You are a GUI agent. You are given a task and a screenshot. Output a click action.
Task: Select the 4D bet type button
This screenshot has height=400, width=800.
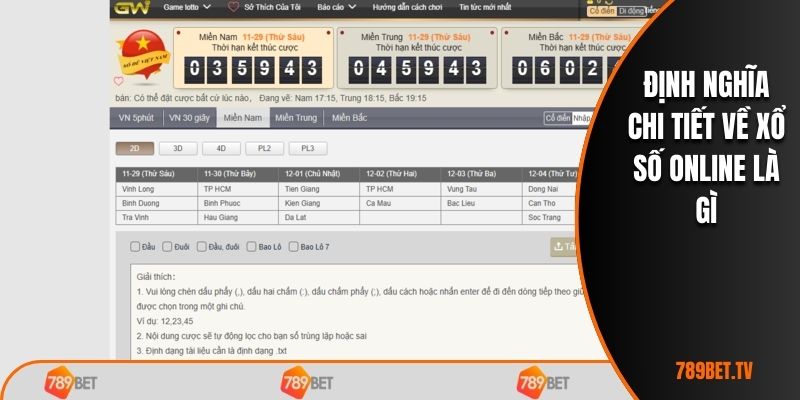221,148
